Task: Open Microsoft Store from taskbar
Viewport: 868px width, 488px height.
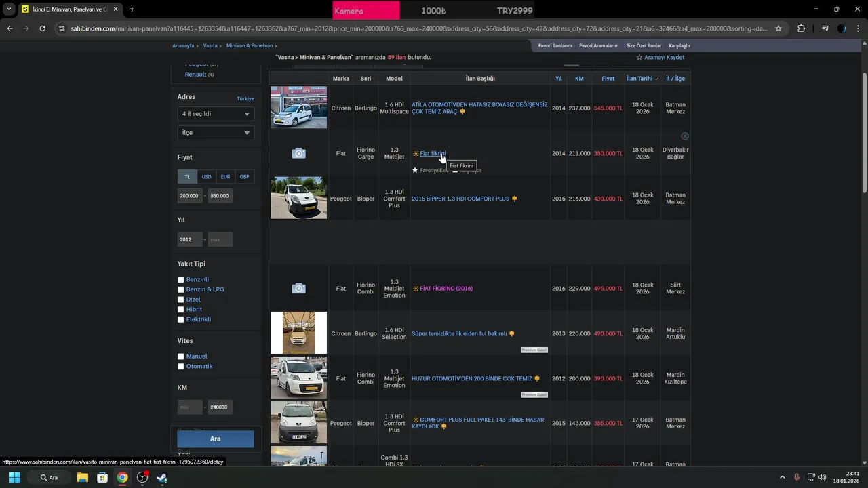Action: point(102,477)
